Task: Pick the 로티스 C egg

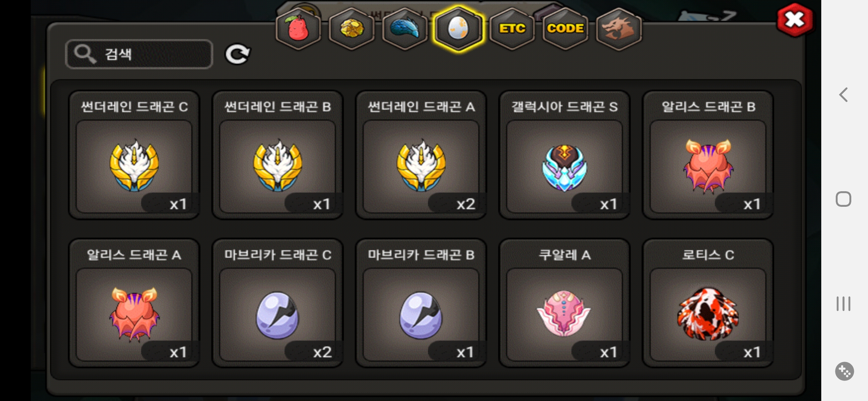Action: (708, 303)
